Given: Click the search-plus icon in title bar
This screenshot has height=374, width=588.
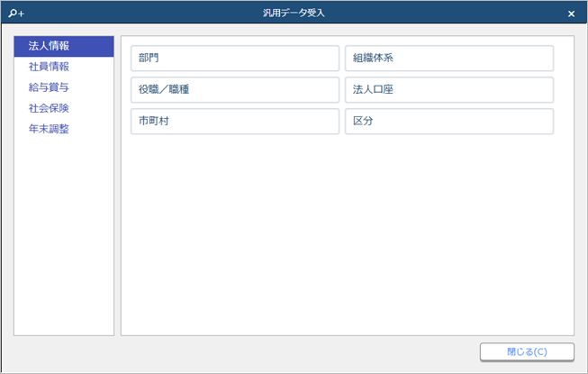Looking at the screenshot, I should tap(16, 14).
